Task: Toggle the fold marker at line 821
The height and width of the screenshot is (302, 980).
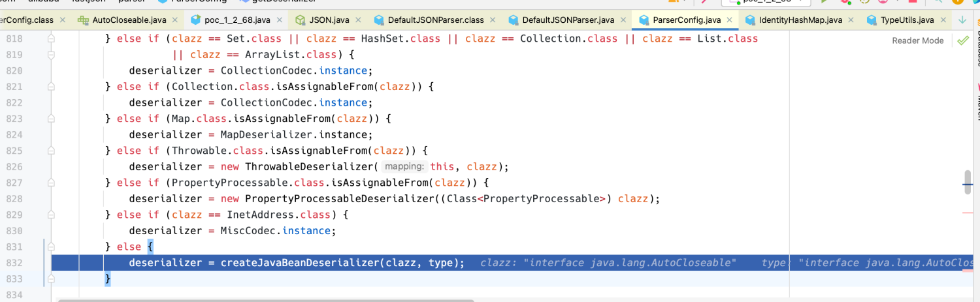Action: tap(51, 87)
